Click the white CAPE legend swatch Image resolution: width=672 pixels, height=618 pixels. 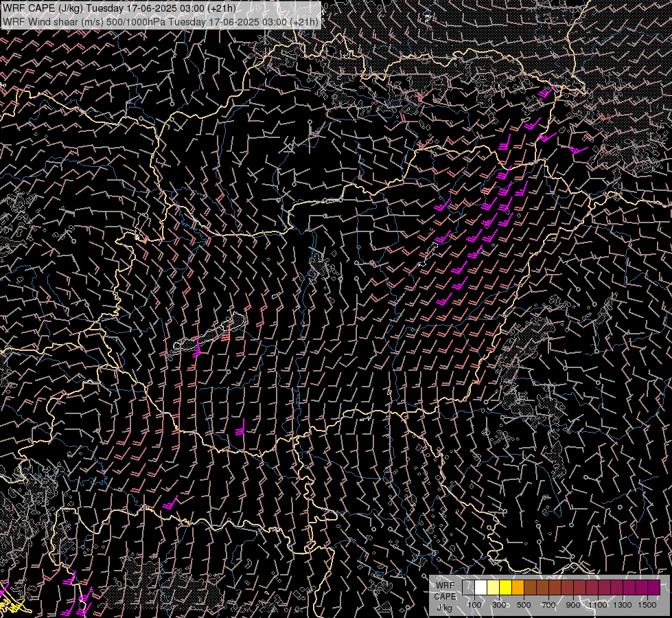(x=481, y=587)
